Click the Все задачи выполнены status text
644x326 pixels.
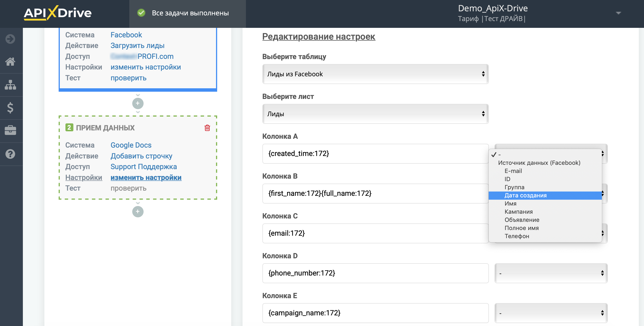coord(190,13)
